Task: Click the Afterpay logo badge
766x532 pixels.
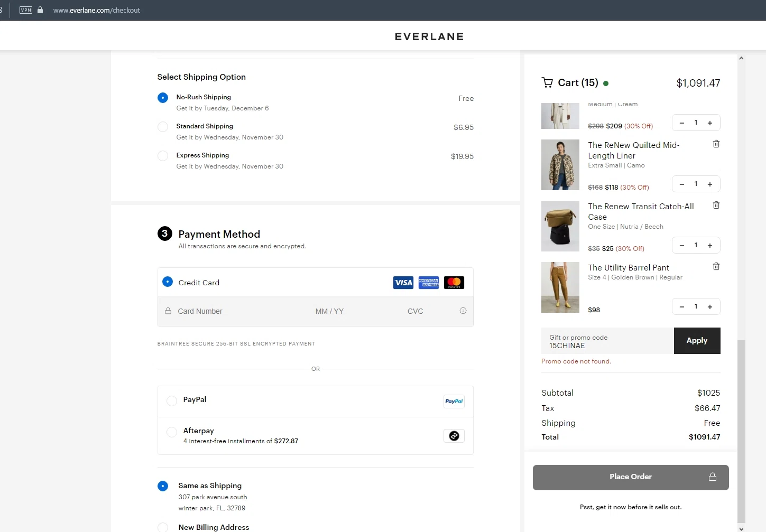Action: [454, 436]
